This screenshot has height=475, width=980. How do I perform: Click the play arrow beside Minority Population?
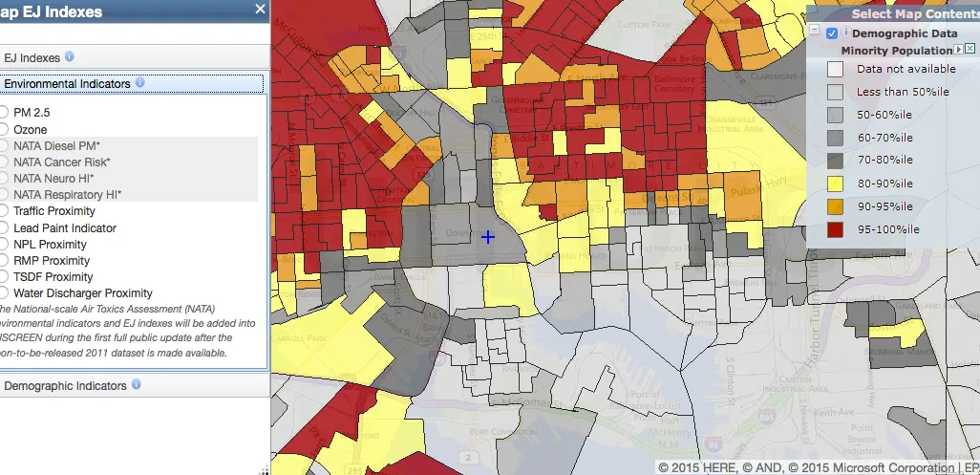click(958, 49)
